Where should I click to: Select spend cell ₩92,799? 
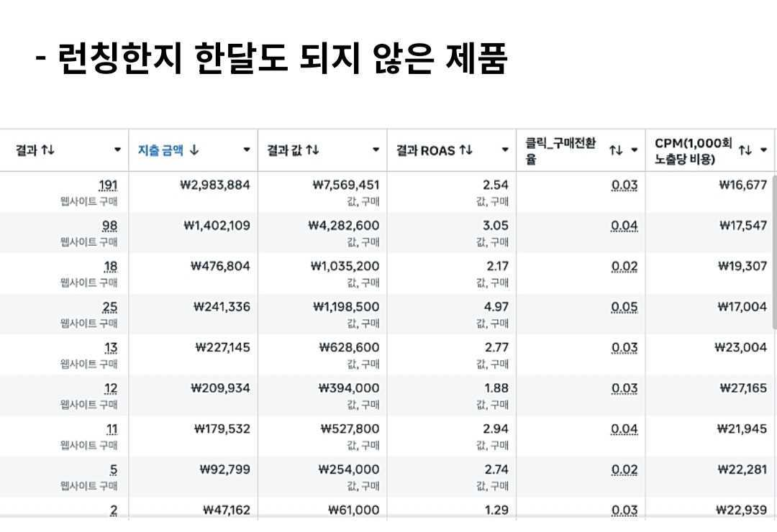(x=224, y=469)
